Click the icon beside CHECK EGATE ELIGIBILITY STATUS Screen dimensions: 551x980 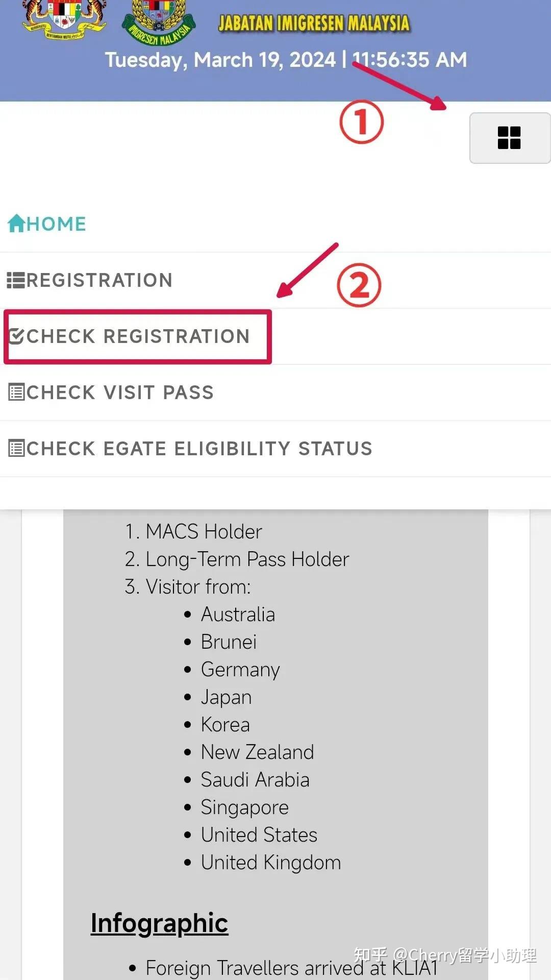click(x=16, y=448)
